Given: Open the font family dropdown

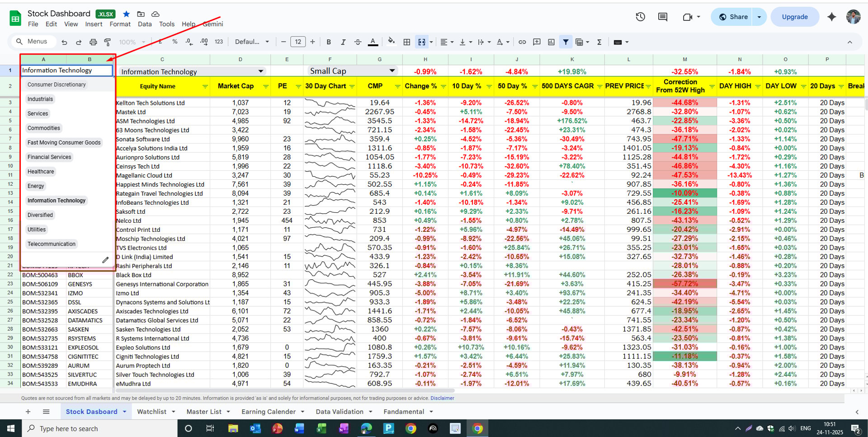Looking at the screenshot, I should 252,42.
